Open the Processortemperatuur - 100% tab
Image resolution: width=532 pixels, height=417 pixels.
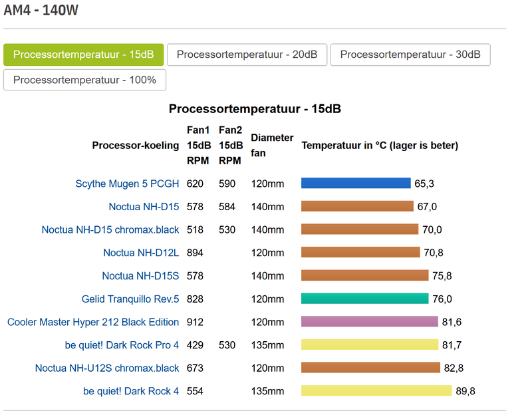(84, 80)
